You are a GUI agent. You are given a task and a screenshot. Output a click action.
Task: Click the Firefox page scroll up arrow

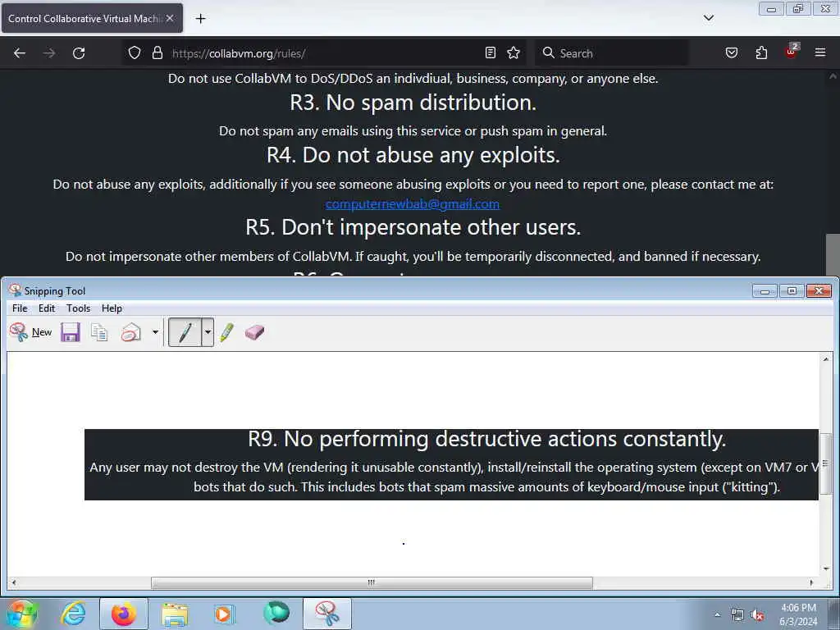coord(833,76)
